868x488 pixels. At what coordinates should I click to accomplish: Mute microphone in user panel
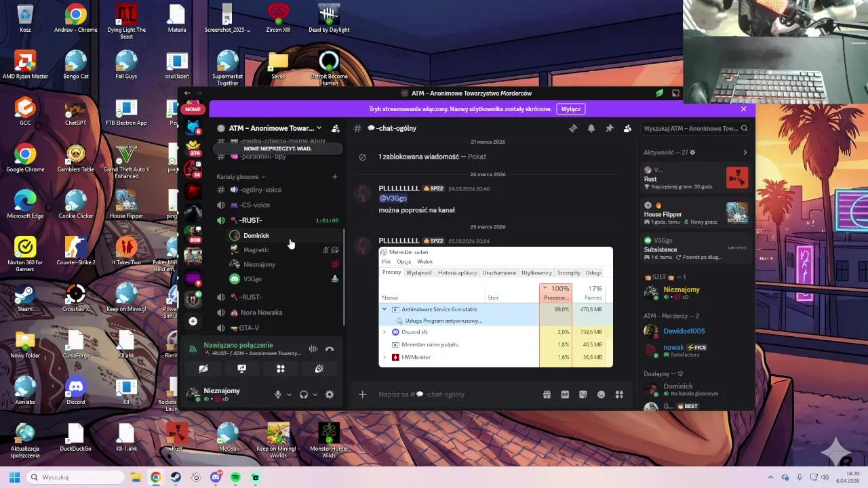(x=277, y=394)
